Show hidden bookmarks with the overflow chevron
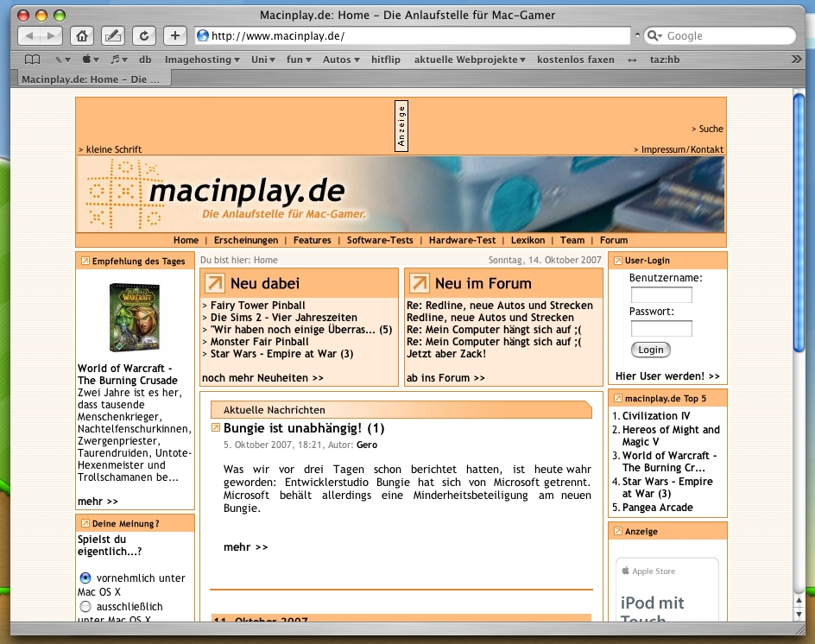The height and width of the screenshot is (644, 815). tap(796, 60)
